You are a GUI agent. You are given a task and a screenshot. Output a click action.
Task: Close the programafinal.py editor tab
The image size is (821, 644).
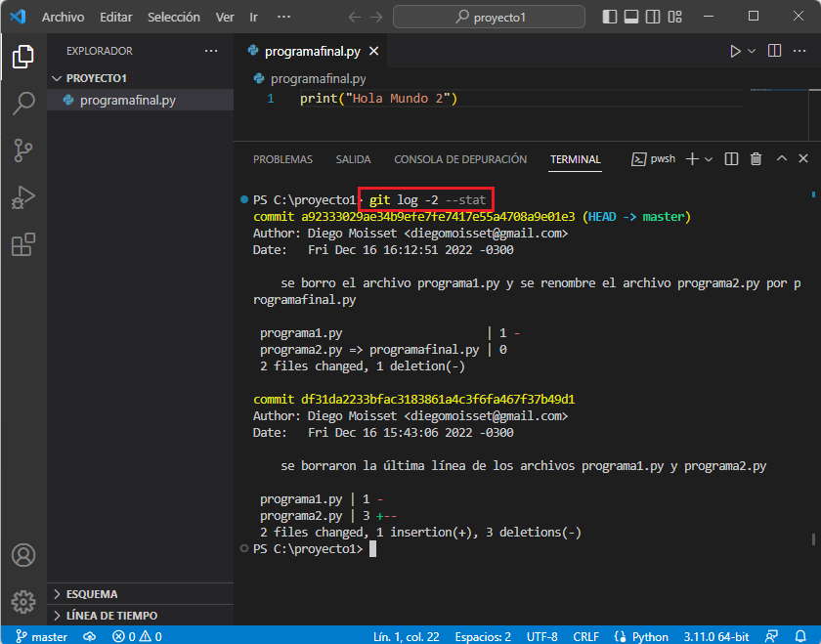pos(373,52)
